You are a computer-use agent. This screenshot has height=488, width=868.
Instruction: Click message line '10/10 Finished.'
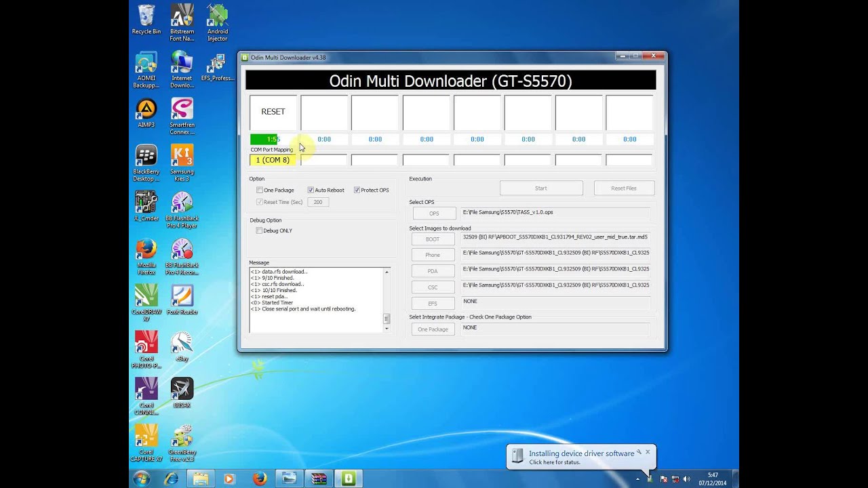pyautogui.click(x=273, y=290)
